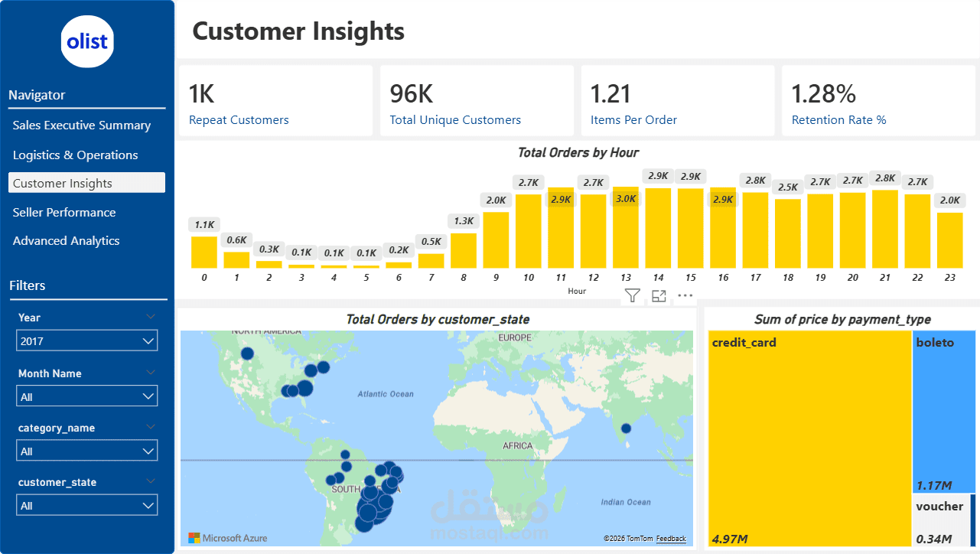This screenshot has height=554, width=980.
Task: Open the Month Name dropdown
Action: pyautogui.click(x=86, y=396)
